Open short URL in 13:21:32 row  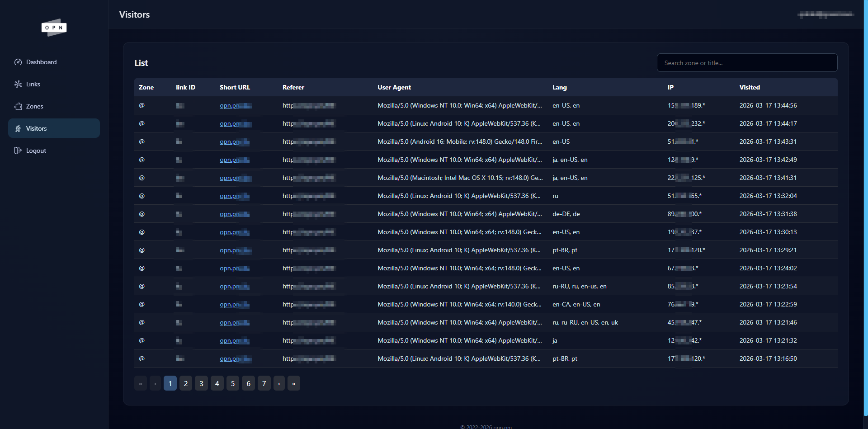tap(235, 340)
